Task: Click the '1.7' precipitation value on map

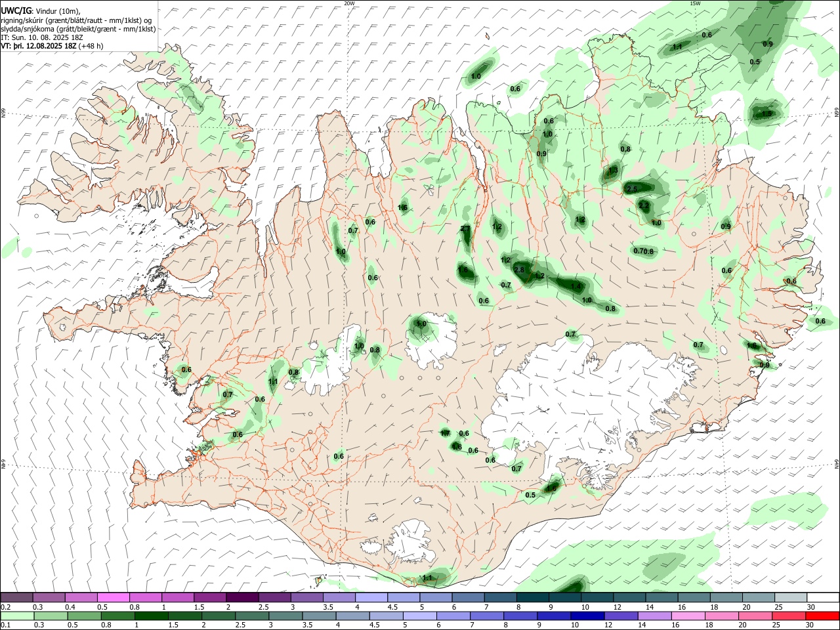Action: (x=444, y=433)
